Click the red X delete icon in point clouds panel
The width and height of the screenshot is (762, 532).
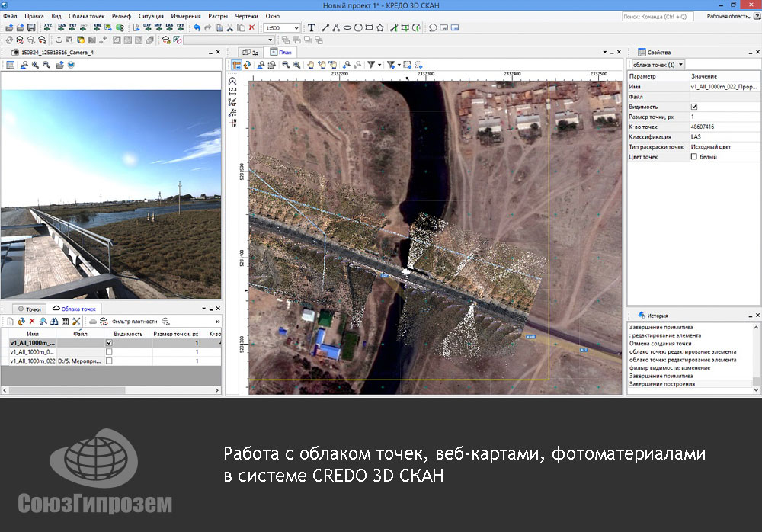(32, 322)
